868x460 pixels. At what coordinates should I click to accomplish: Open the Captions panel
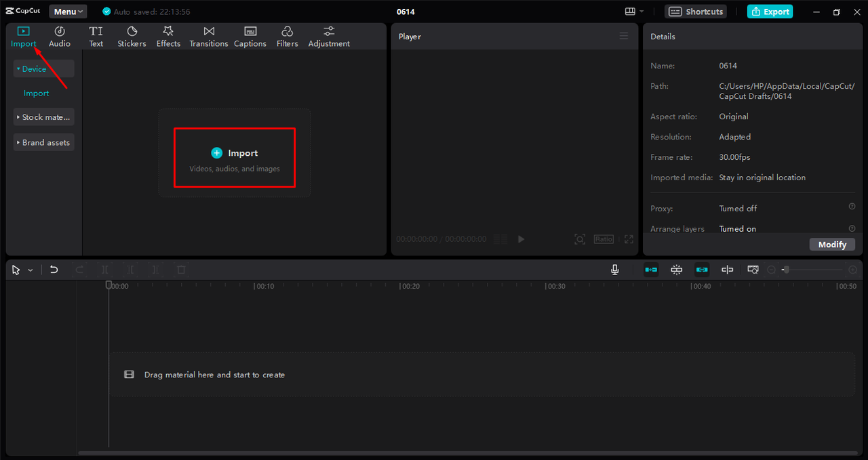click(x=250, y=36)
